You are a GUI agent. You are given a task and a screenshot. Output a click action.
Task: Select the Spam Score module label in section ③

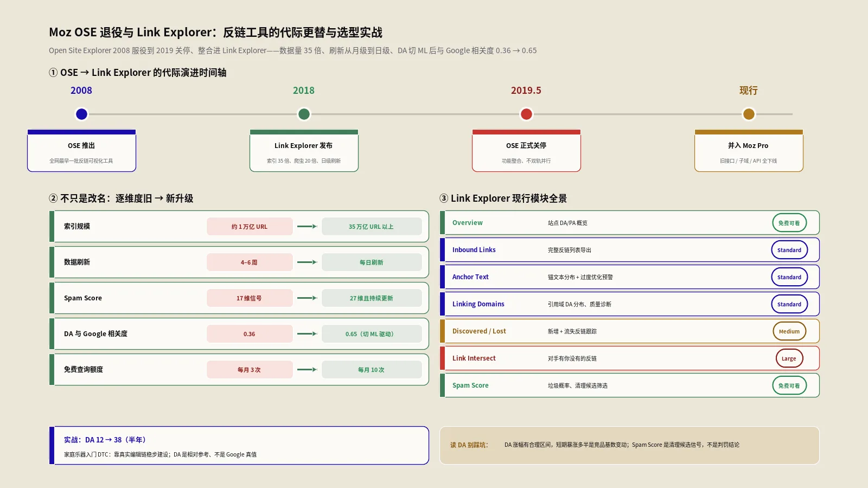coord(470,386)
